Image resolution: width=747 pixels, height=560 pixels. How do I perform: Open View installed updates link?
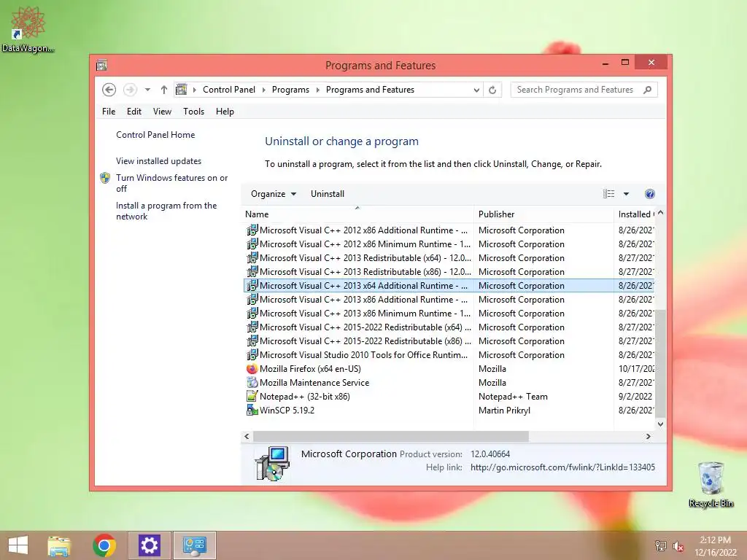(158, 161)
